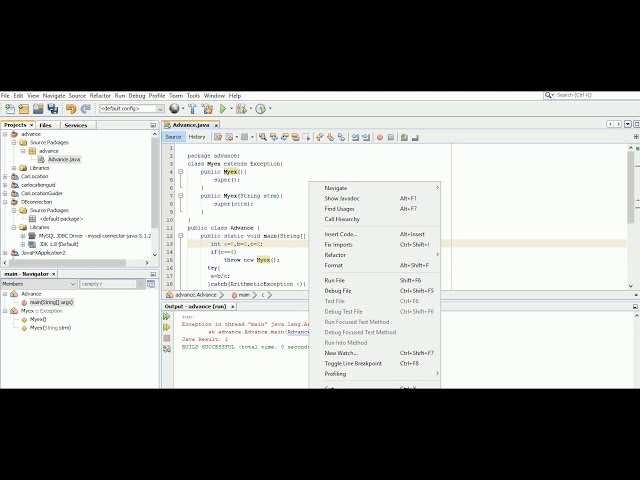
Task: Click the Redo toolbar icon
Action: click(x=85, y=109)
